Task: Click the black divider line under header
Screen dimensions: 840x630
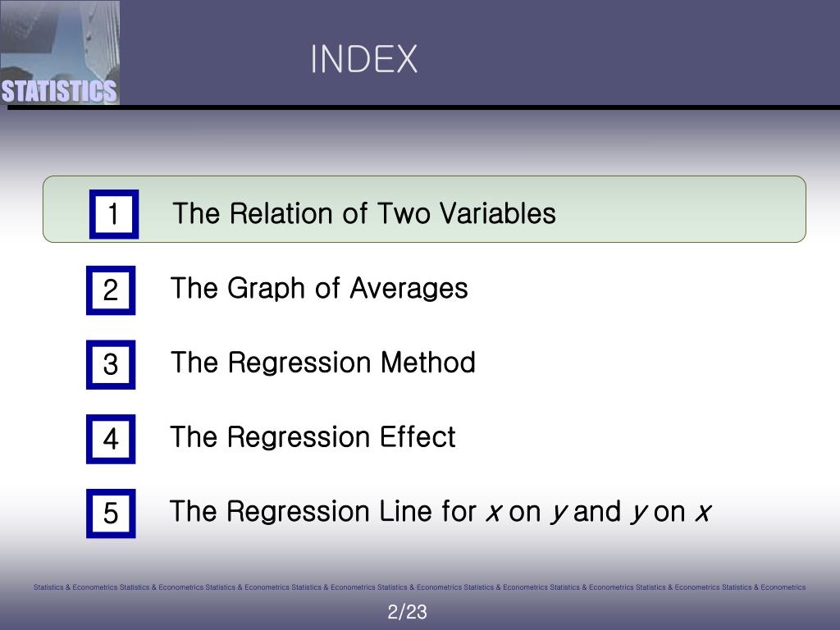Action: pos(423,107)
